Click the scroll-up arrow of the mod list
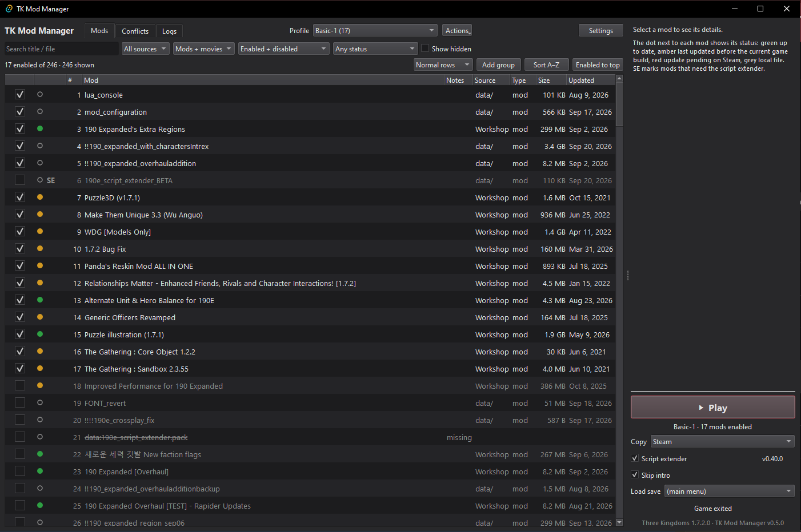The height and width of the screenshot is (532, 801). click(619, 78)
